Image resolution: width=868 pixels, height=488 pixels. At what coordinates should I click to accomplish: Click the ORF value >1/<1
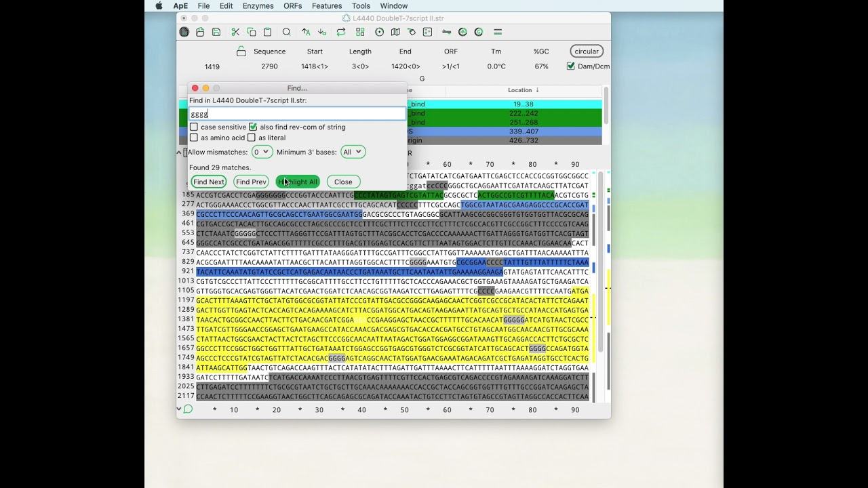pos(451,66)
